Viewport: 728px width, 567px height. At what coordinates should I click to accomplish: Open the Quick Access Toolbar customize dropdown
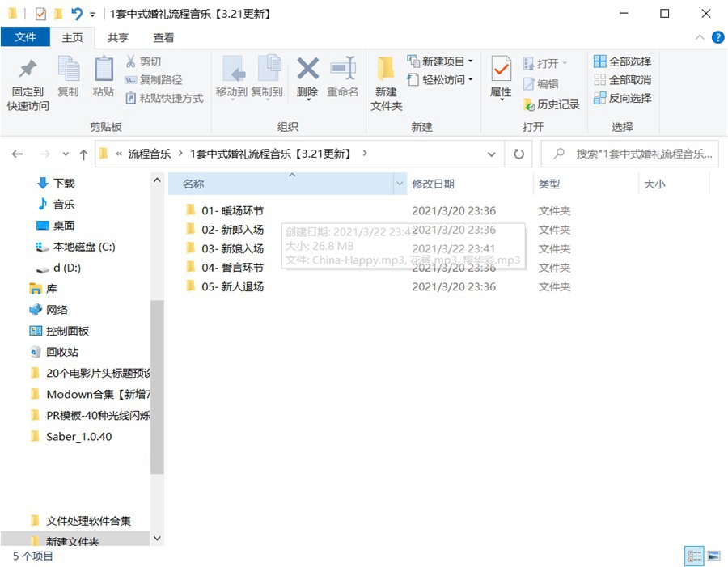click(x=92, y=15)
